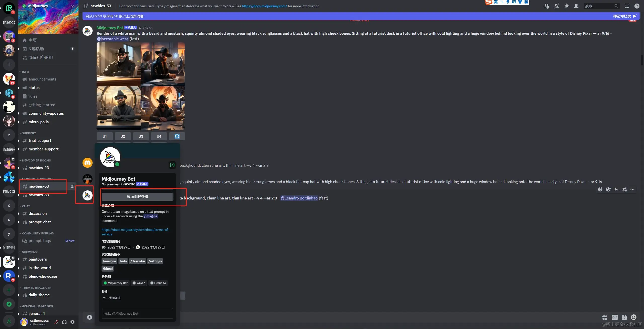This screenshot has height=329, width=644.
Task: Open the inbox icon at top right
Action: coord(627,6)
